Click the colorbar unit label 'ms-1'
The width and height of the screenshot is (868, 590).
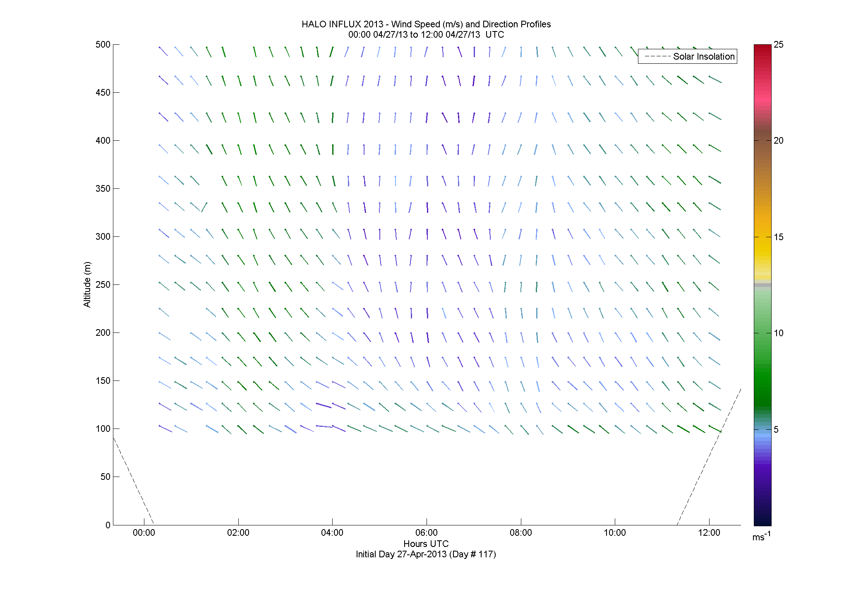pos(761,536)
